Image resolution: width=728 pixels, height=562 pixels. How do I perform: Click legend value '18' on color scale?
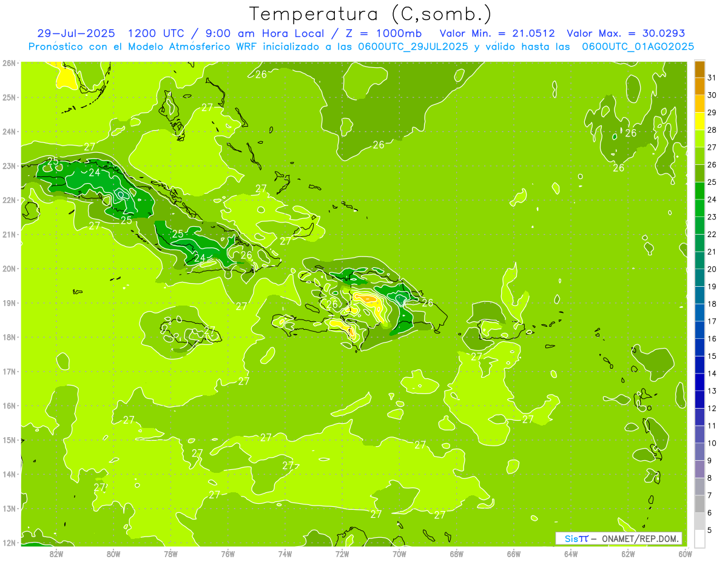712,304
